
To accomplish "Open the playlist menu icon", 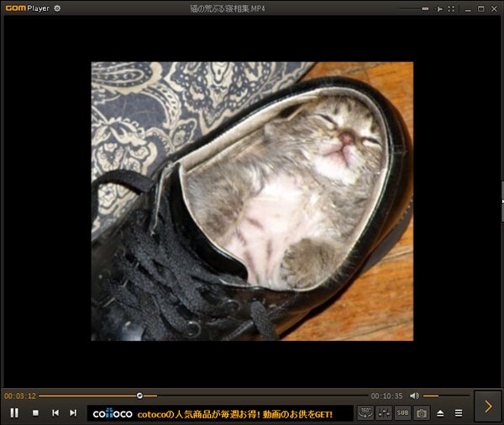I will tap(459, 412).
